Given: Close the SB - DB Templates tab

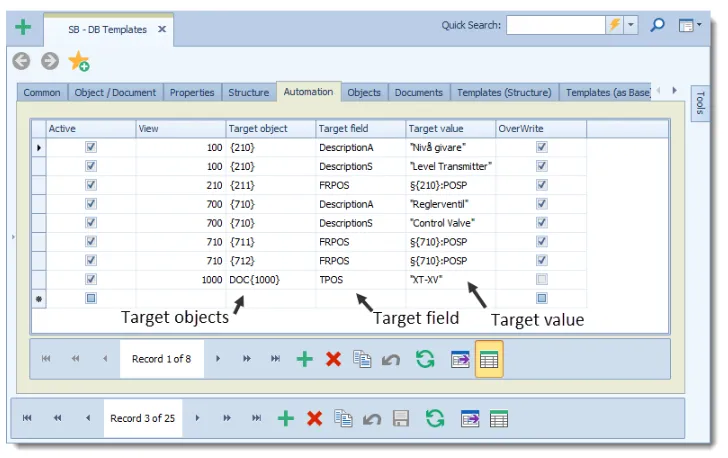Looking at the screenshot, I should tap(162, 29).
